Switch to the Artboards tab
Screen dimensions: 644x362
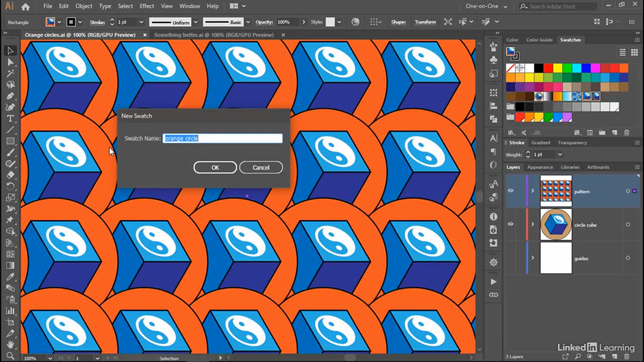click(598, 167)
